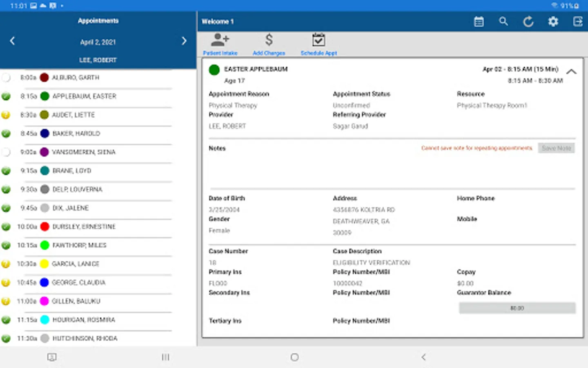Go to next appointment date
Image resolution: width=588 pixels, height=368 pixels.
(x=184, y=41)
